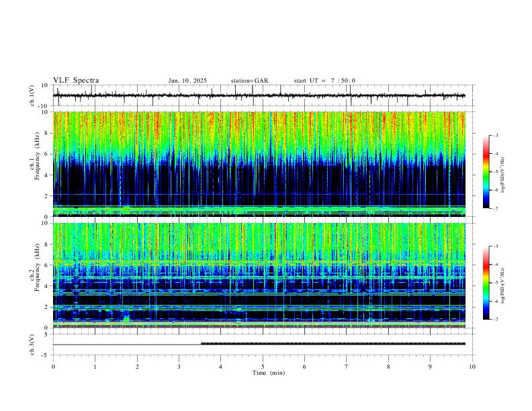Click time-axis tick label "10"
This screenshot has width=532, height=411.
(x=472, y=367)
